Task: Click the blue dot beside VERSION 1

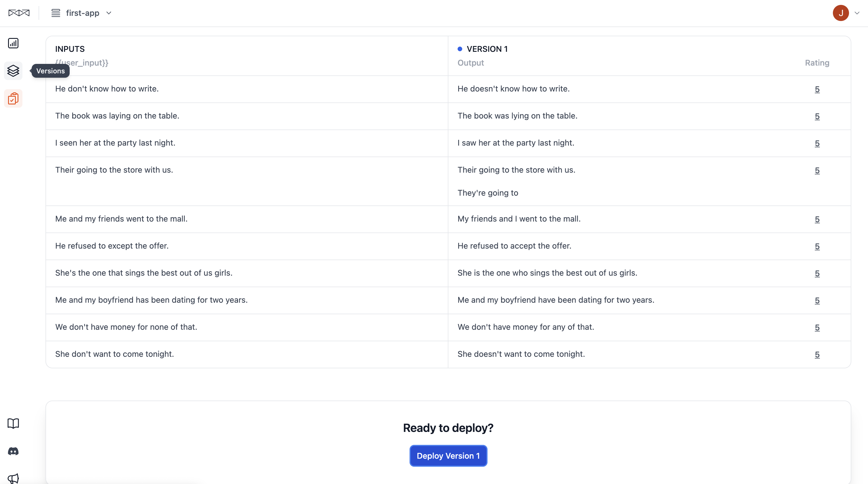Action: (460, 49)
